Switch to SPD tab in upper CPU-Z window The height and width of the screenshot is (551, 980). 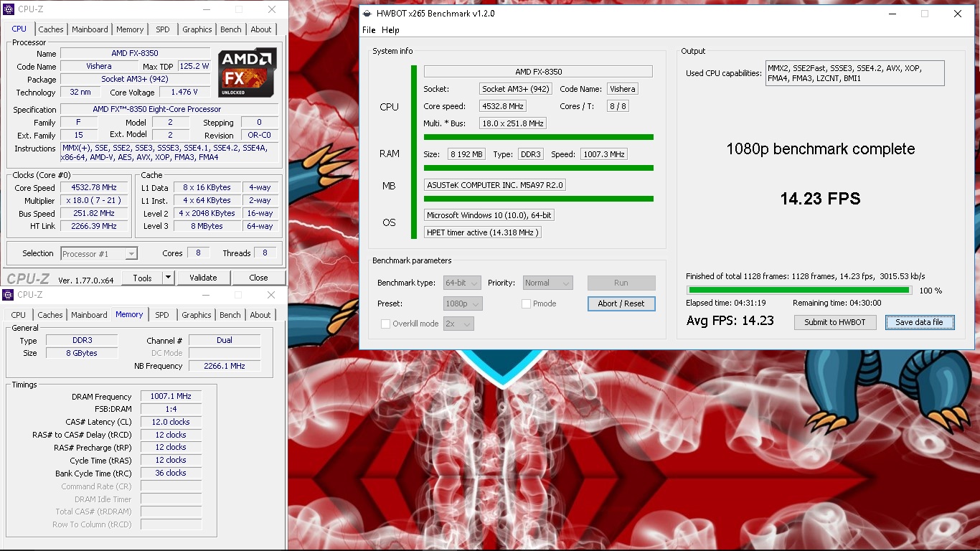click(163, 29)
